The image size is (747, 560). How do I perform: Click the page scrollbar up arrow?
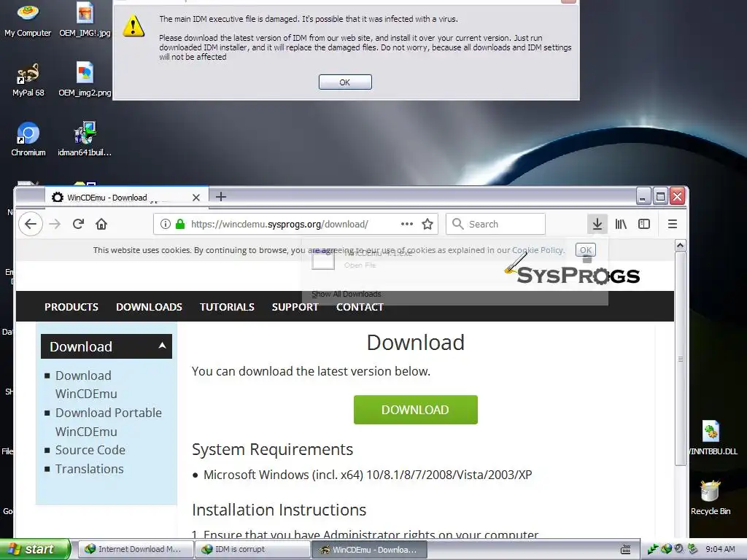coord(680,246)
